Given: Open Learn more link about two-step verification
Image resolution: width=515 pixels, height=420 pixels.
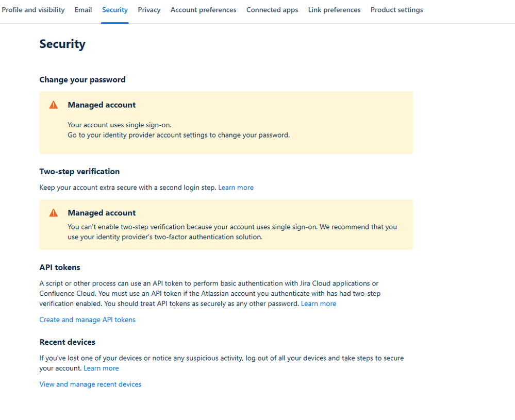Looking at the screenshot, I should click(x=236, y=188).
